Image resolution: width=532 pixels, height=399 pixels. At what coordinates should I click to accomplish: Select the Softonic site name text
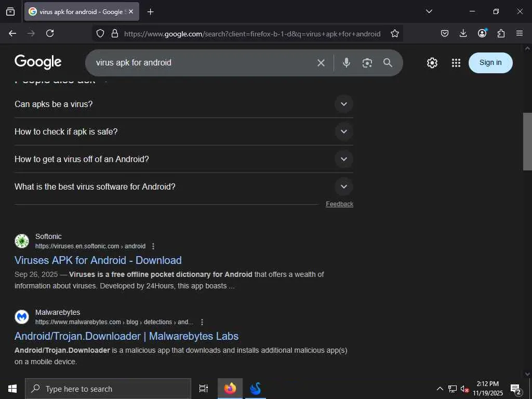point(48,236)
